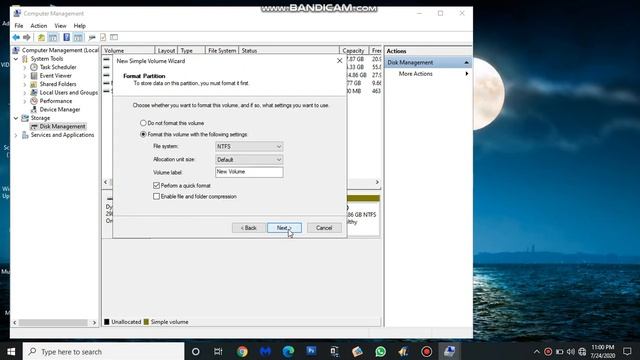Collapse the Disk Management actions section
640x360 pixels.
(x=467, y=62)
